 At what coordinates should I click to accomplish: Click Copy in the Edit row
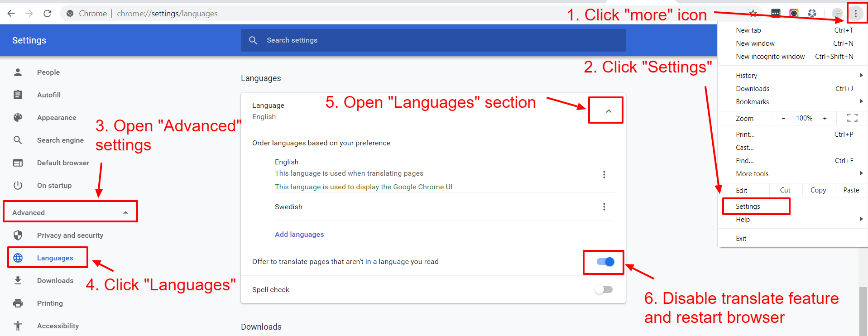pyautogui.click(x=818, y=190)
